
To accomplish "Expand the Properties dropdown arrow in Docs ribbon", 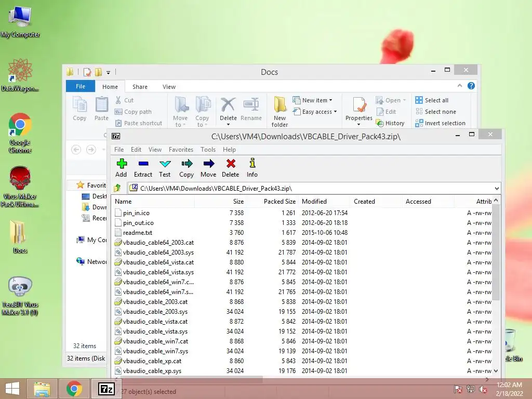I will (x=359, y=125).
